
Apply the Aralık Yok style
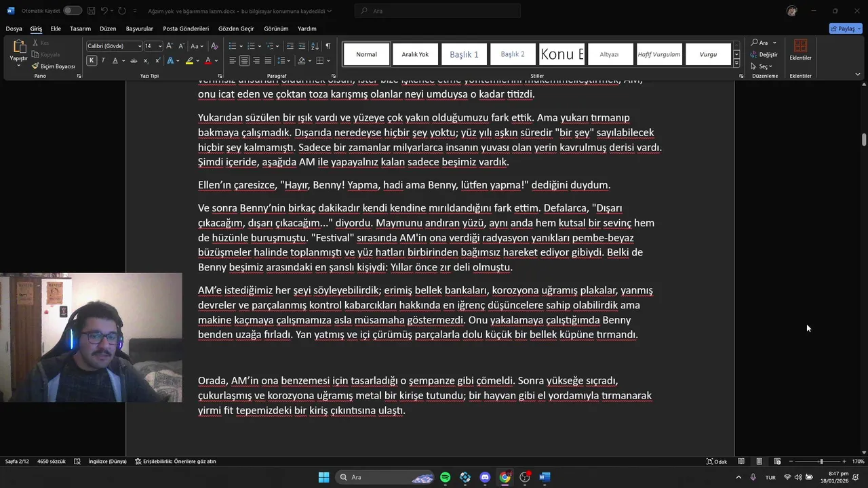415,54
